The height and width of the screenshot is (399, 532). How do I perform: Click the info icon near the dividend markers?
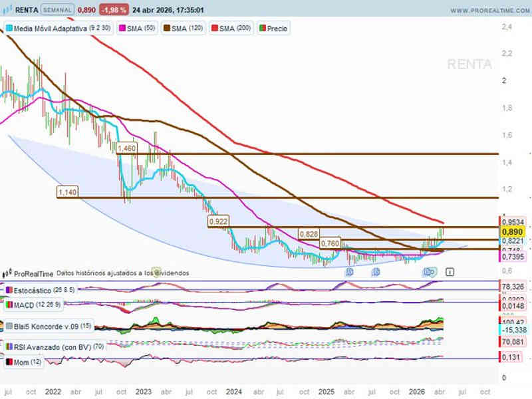tap(450, 271)
